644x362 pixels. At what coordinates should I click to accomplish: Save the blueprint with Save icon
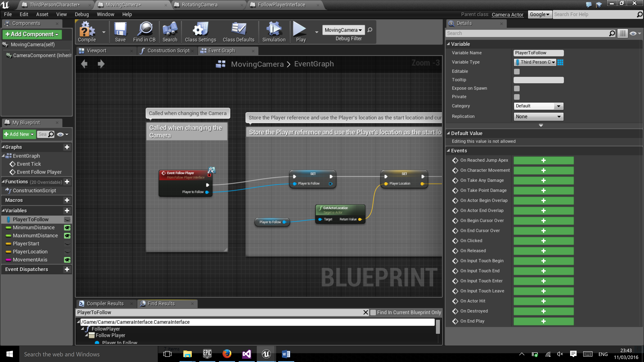click(120, 32)
